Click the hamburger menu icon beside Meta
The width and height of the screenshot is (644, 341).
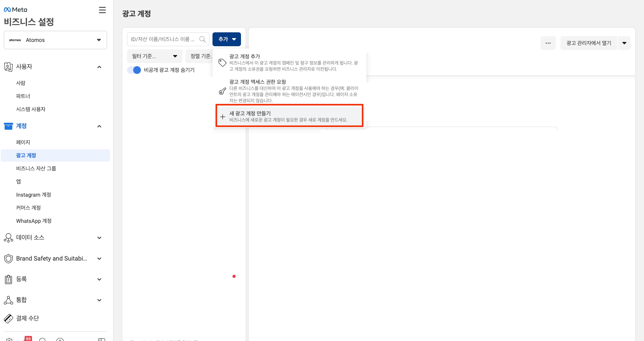pyautogui.click(x=102, y=10)
